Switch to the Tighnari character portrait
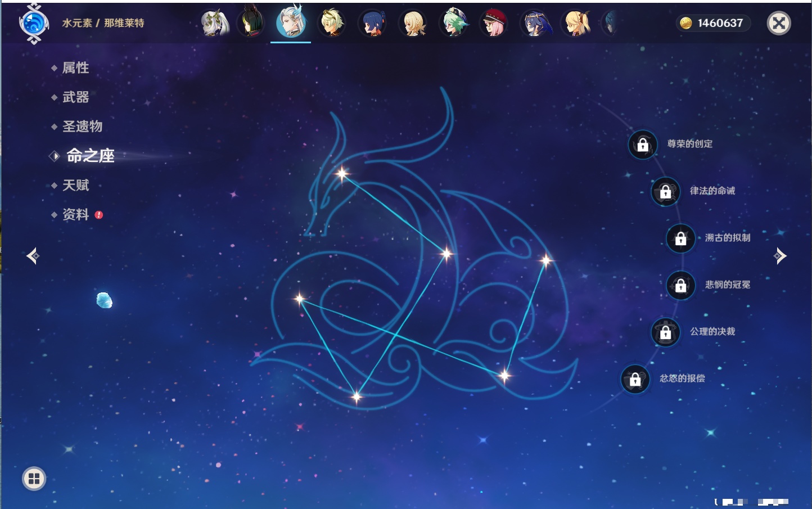The width and height of the screenshot is (812, 509). tap(251, 24)
